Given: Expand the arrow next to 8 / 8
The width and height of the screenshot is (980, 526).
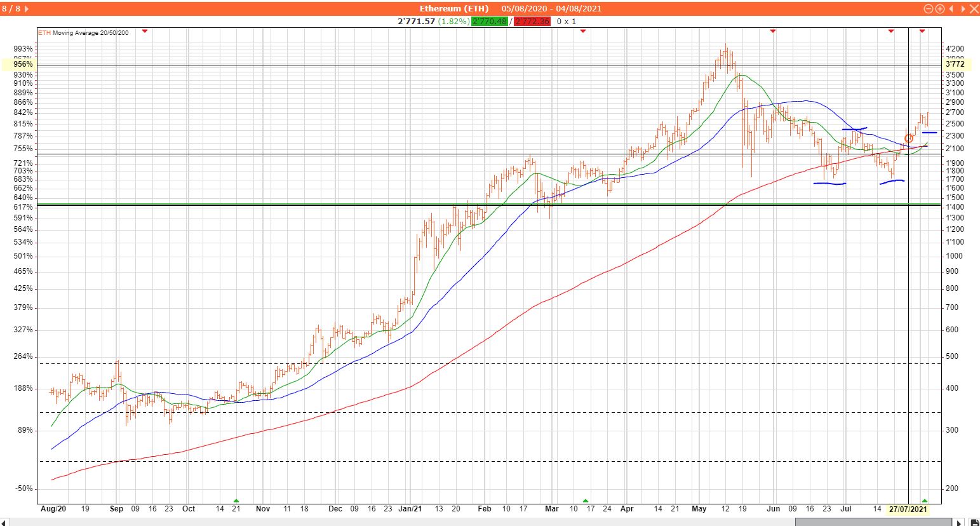Looking at the screenshot, I should tap(25, 9).
